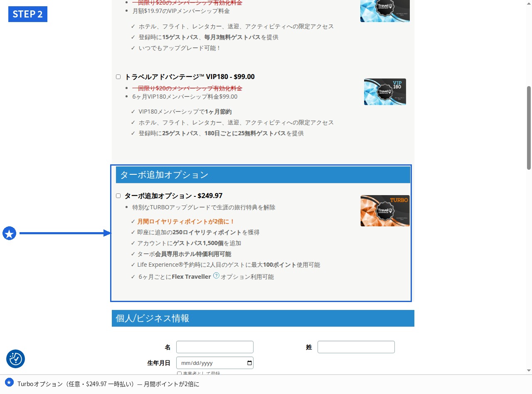Click the TURBO orange card image
Image resolution: width=532 pixels, height=394 pixels.
385,211
